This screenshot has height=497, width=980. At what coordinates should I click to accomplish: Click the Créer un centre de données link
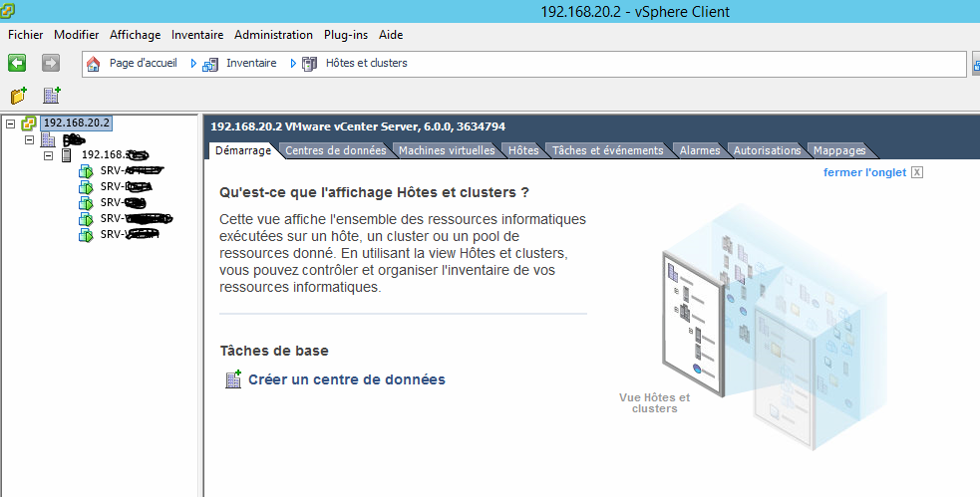[x=347, y=379]
